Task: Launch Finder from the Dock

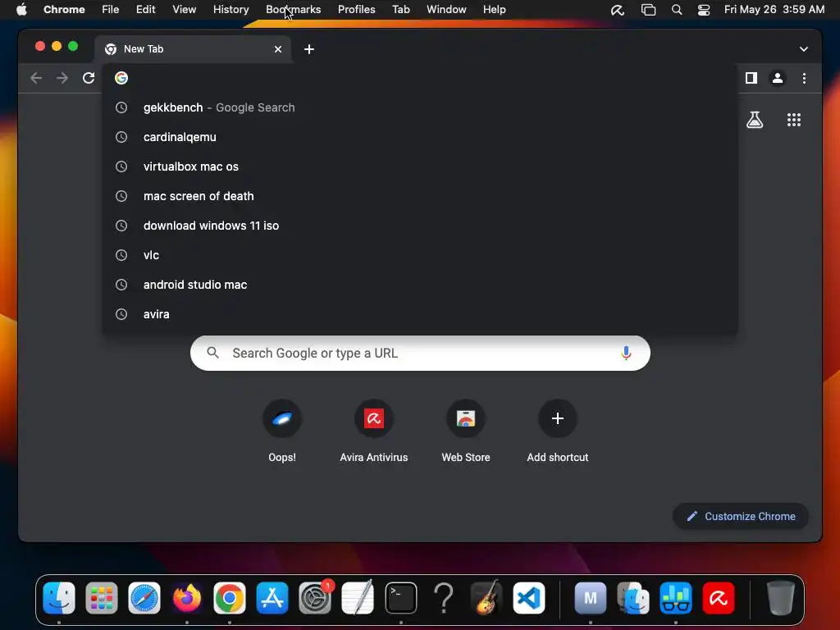Action: (x=59, y=598)
